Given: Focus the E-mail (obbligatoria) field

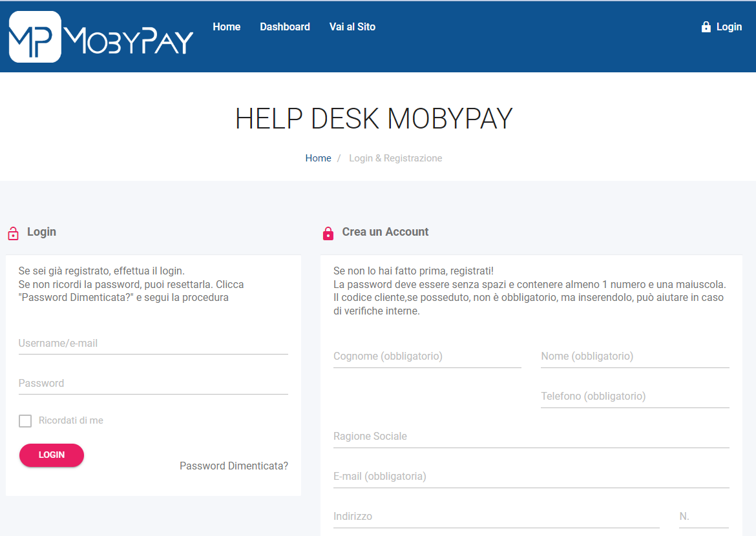Looking at the screenshot, I should pos(531,477).
